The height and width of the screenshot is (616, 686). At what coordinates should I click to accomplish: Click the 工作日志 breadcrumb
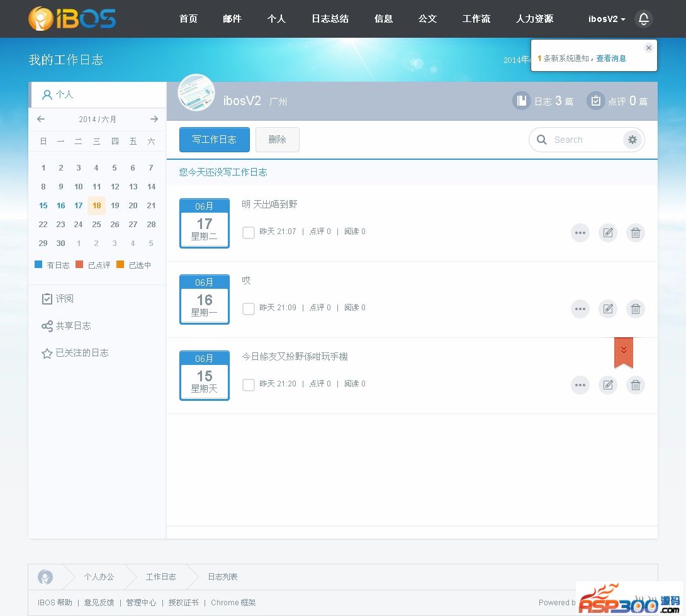[161, 576]
